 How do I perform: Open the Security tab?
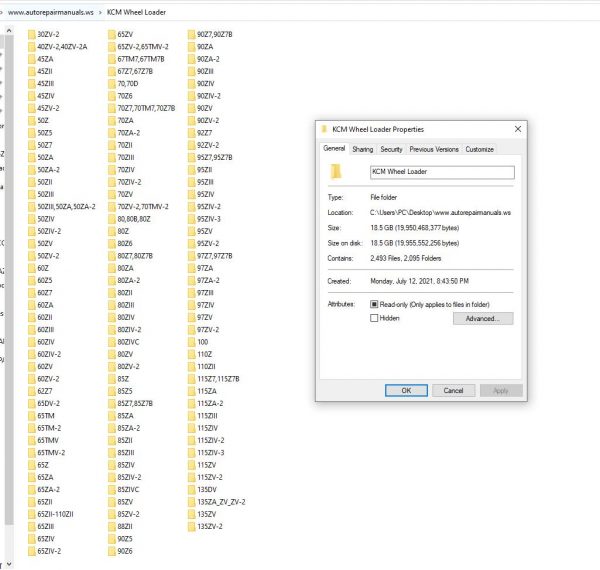[391, 150]
